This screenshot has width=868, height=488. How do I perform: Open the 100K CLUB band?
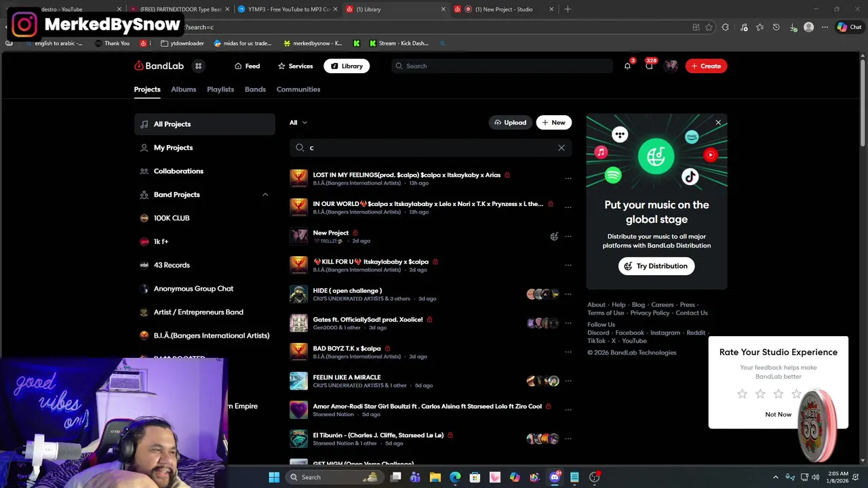tap(204, 218)
